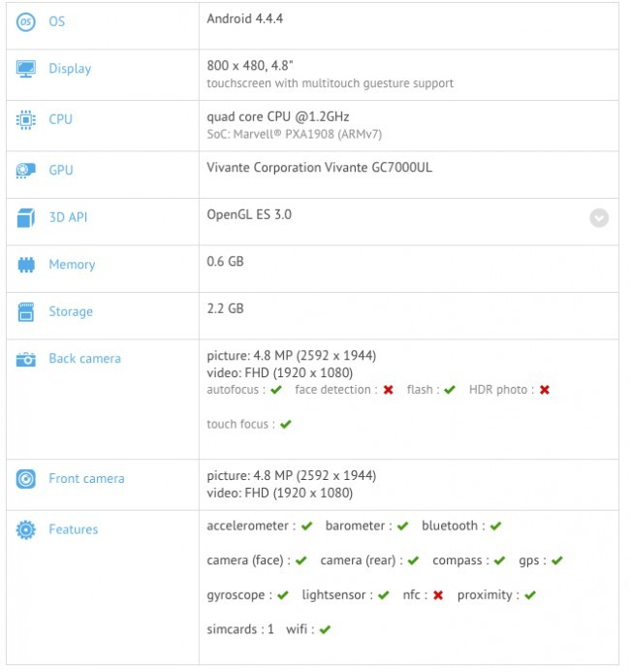Click the Storage card icon

(26, 312)
